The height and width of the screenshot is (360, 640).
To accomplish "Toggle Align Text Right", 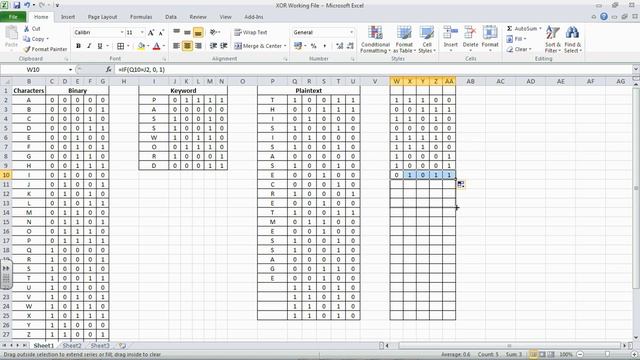I will [198, 46].
